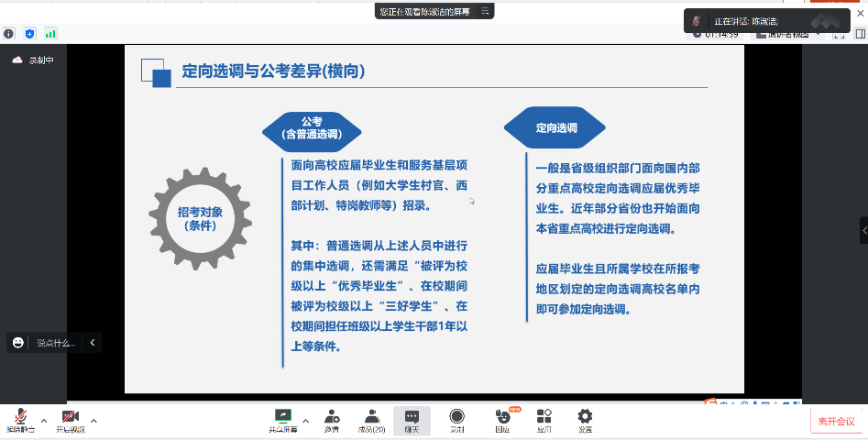Open the 回应 reactions icon
This screenshot has width=868, height=440.
coord(502,420)
